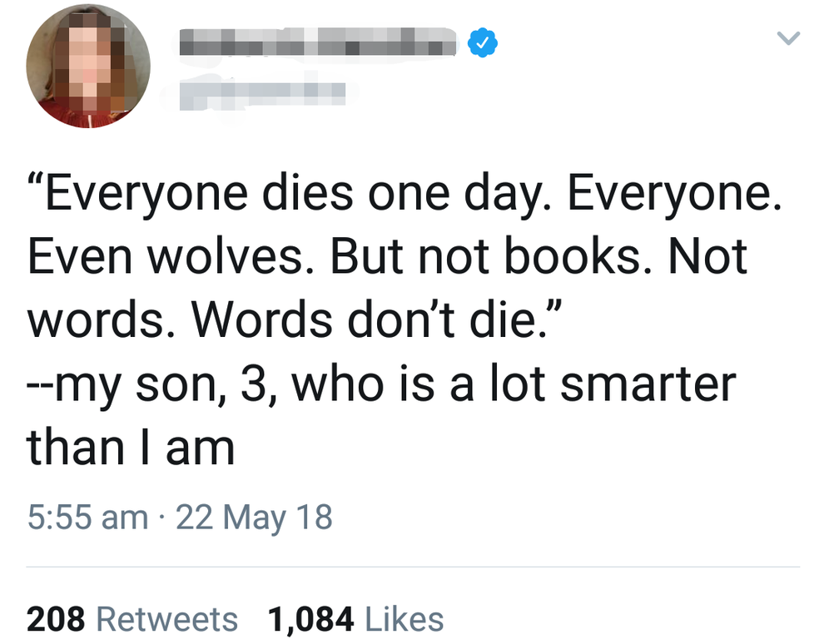Screen dimensions: 824x644
Task: Click the 5:55 am time text
Action: tap(87, 517)
